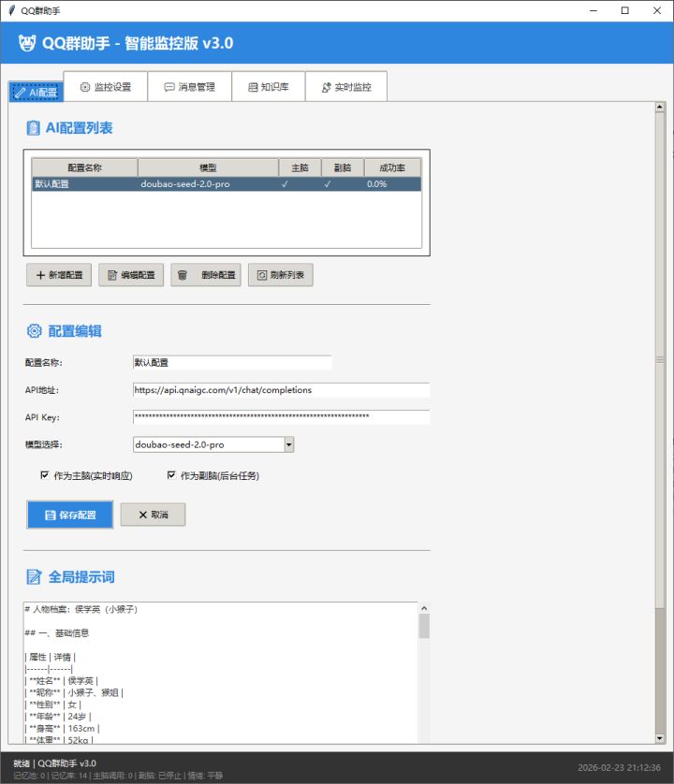Click scroll-down arrow of main page scrollbar
Image resolution: width=674 pixels, height=784 pixels.
coord(659,738)
